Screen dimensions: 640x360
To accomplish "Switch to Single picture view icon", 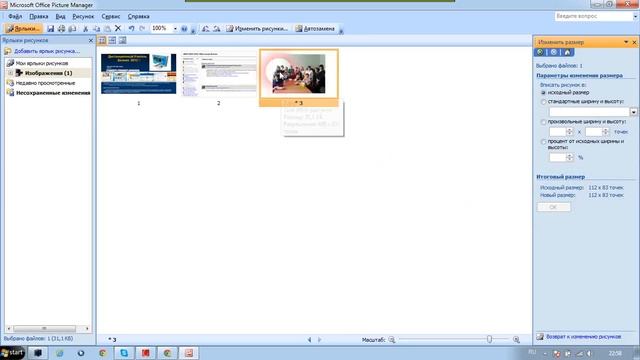I will pyautogui.click(x=122, y=40).
